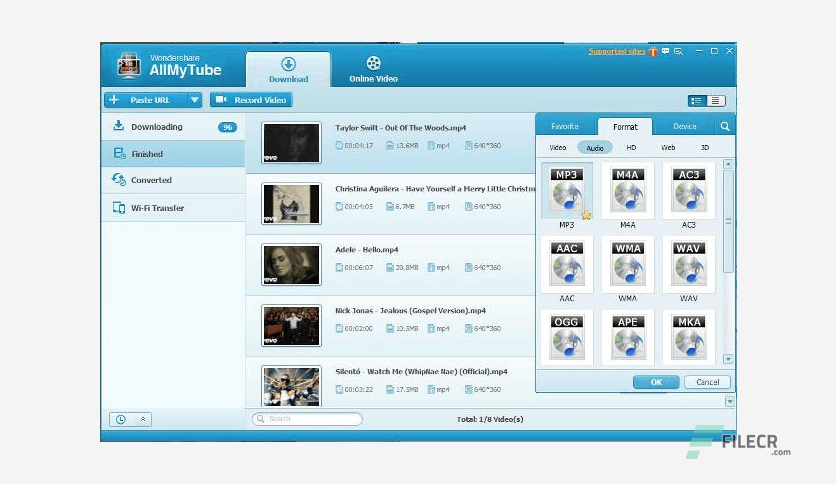This screenshot has width=836, height=484.
Task: Open the Download tab
Action: (288, 69)
